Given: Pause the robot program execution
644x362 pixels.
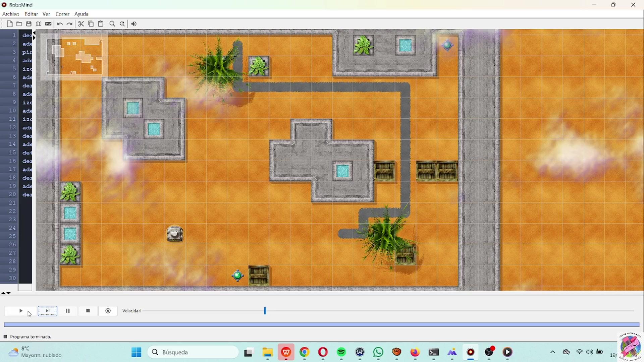Looking at the screenshot, I should coord(67,311).
